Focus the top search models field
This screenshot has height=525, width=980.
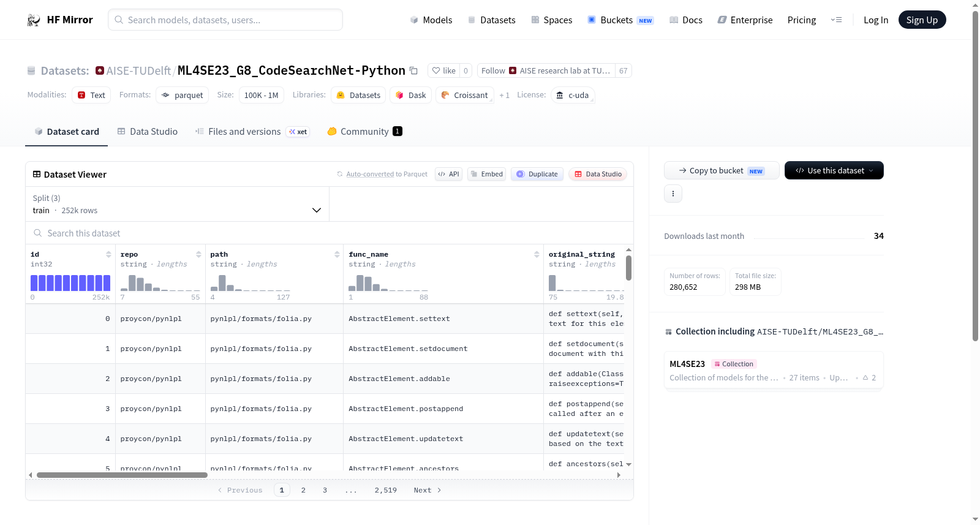click(x=225, y=20)
